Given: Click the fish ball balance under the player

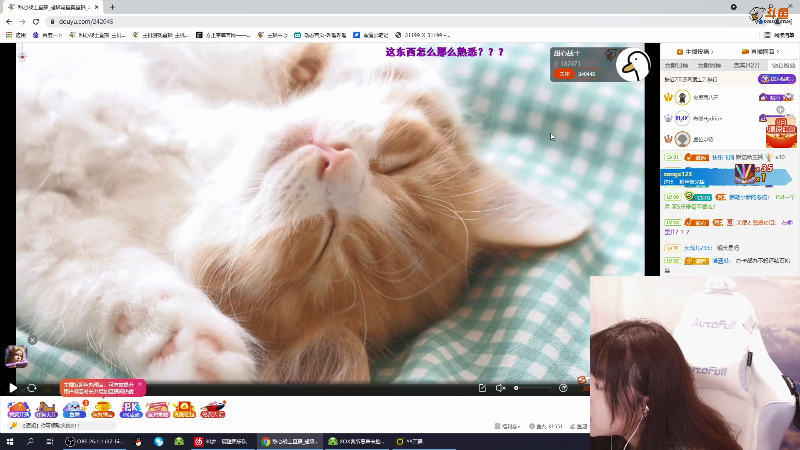Looking at the screenshot, I should click(546, 426).
